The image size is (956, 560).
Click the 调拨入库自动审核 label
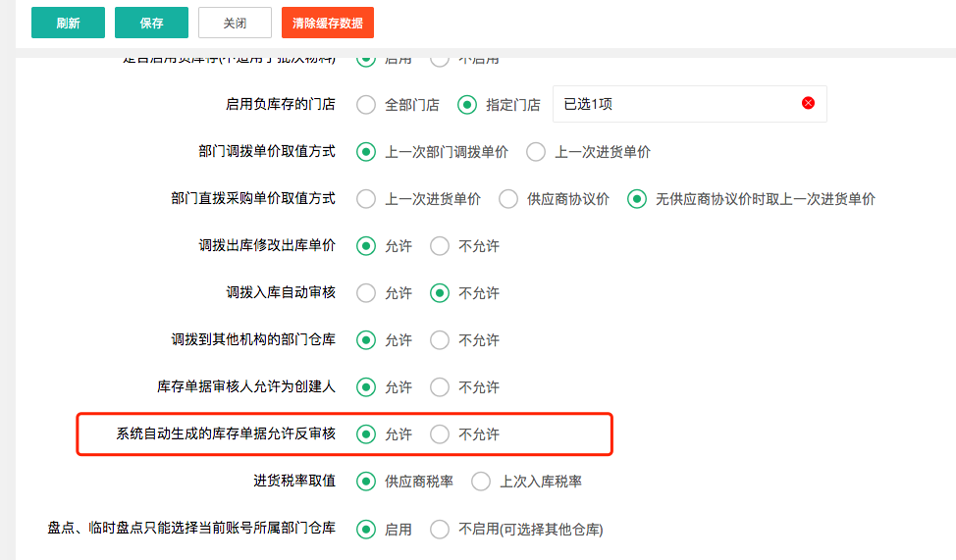[281, 292]
